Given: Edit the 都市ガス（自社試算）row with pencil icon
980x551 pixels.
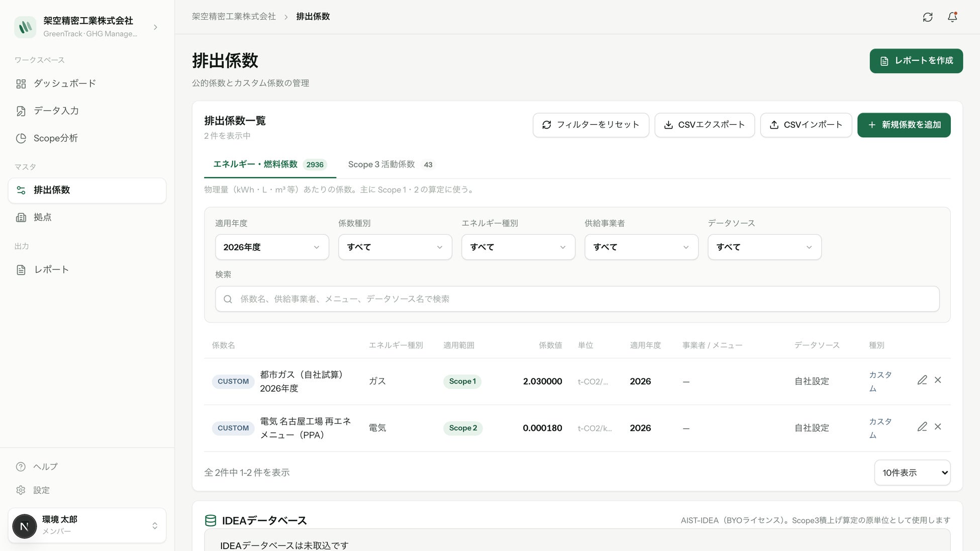Looking at the screenshot, I should (922, 380).
